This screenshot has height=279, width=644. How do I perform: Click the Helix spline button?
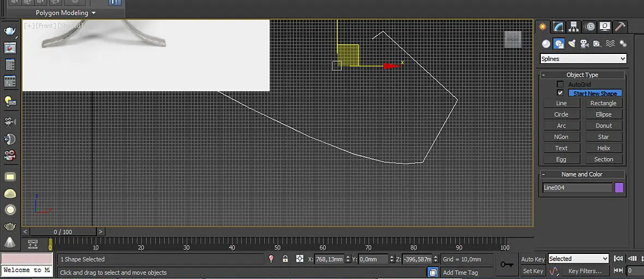603,148
